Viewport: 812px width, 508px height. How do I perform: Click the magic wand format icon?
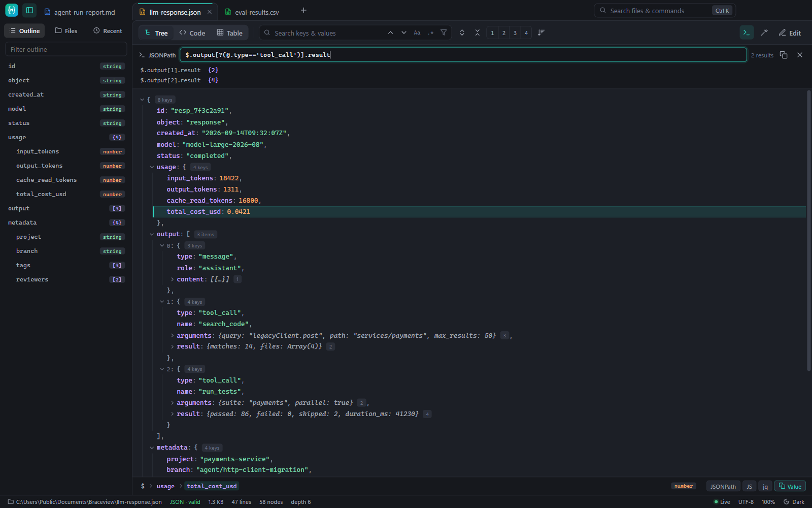[x=764, y=33]
